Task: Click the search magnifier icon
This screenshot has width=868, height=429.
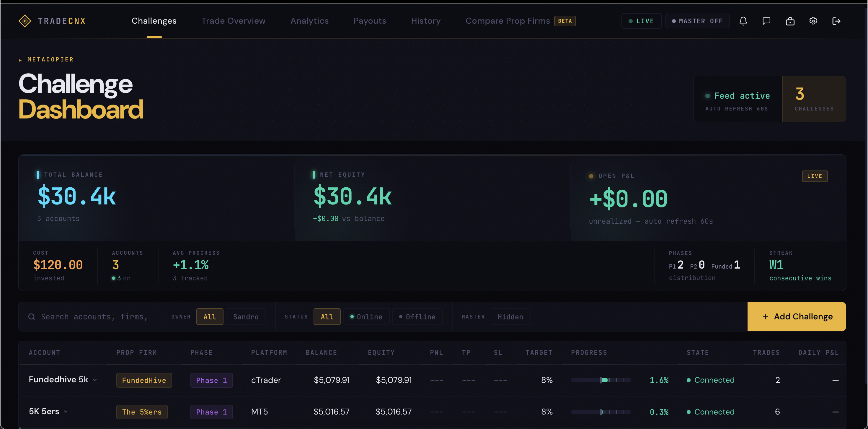Action: click(32, 317)
